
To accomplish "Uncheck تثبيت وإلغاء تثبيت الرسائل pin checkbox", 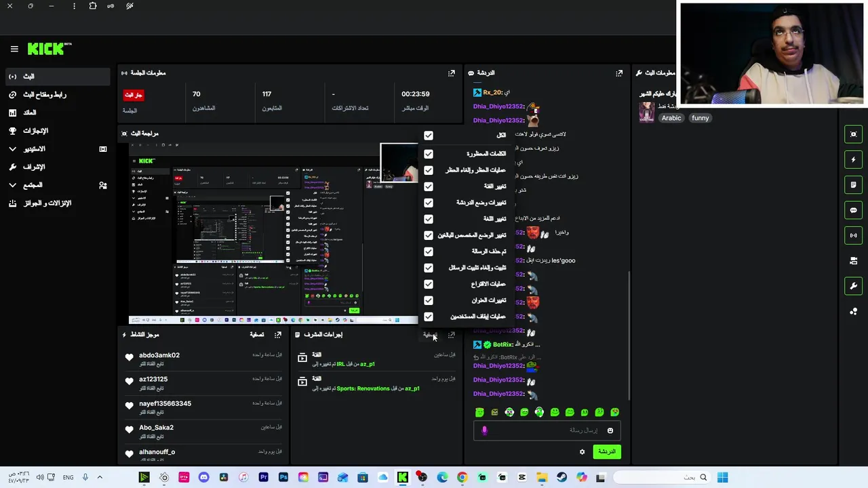I will tap(429, 268).
